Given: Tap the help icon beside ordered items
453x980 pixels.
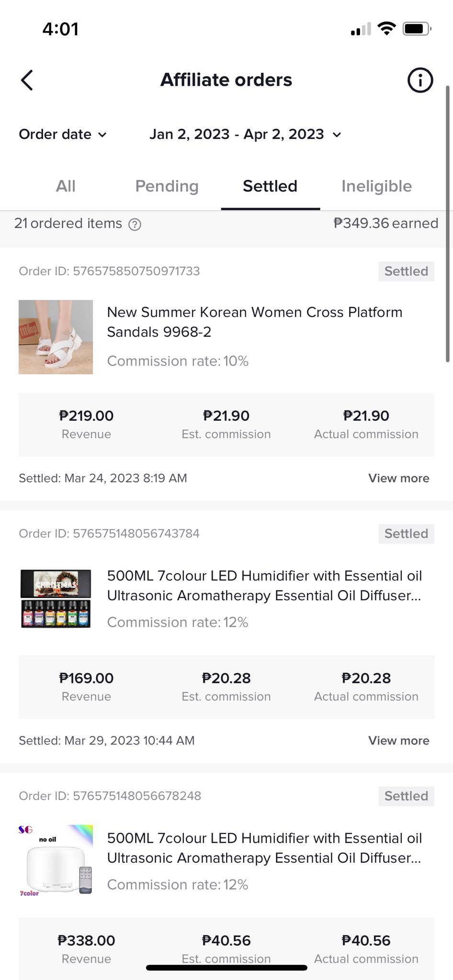Looking at the screenshot, I should point(135,224).
